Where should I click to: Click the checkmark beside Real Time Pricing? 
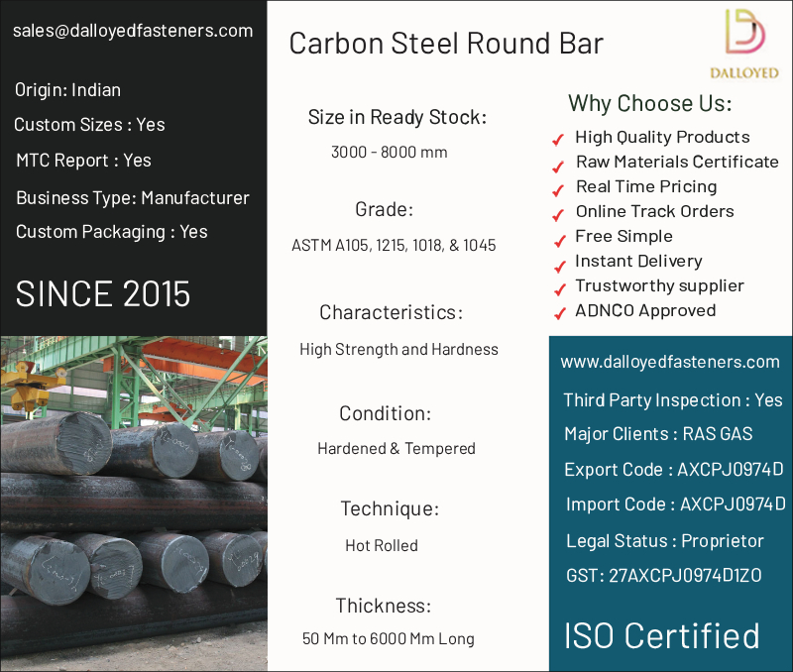click(x=558, y=190)
